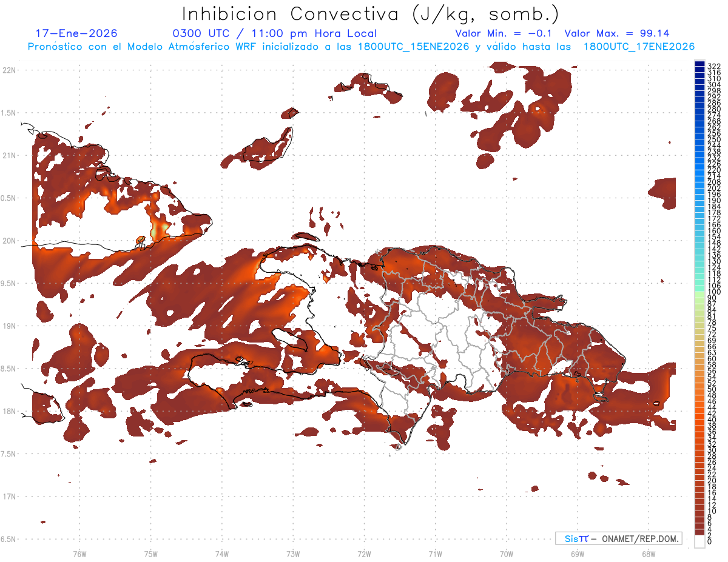Click the "7.5N" latitude label
728x562 pixels.
coord(9,454)
